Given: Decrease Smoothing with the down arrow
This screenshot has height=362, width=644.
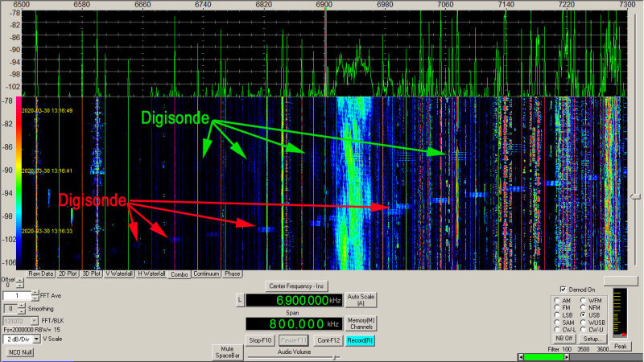Looking at the screenshot, I should coord(22,311).
